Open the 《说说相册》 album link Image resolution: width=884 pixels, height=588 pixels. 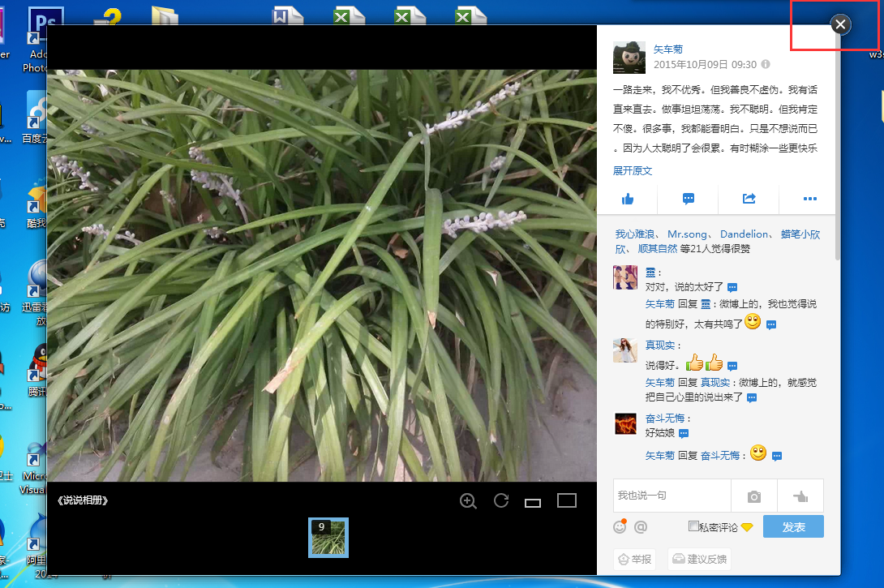click(82, 500)
